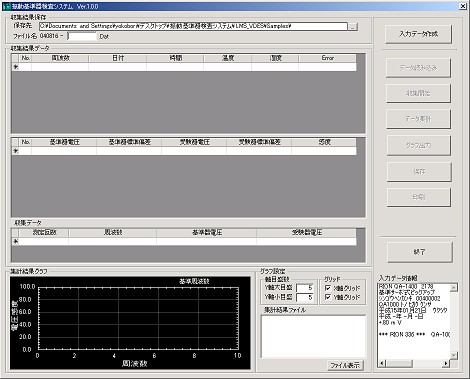Viewport: 470px width, 379px height.
Task: Click the 基準器標準偏差 column header
Action: (x=129, y=142)
